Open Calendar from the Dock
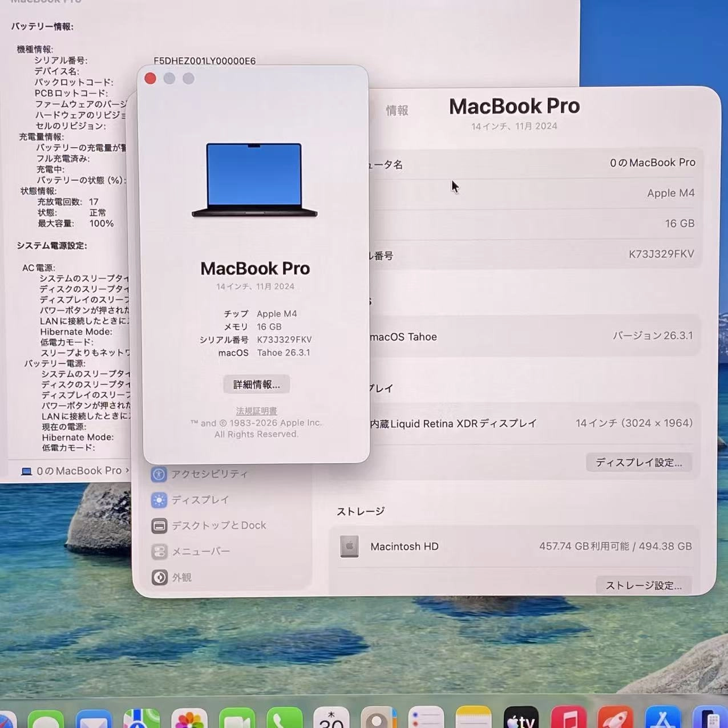 [331, 718]
